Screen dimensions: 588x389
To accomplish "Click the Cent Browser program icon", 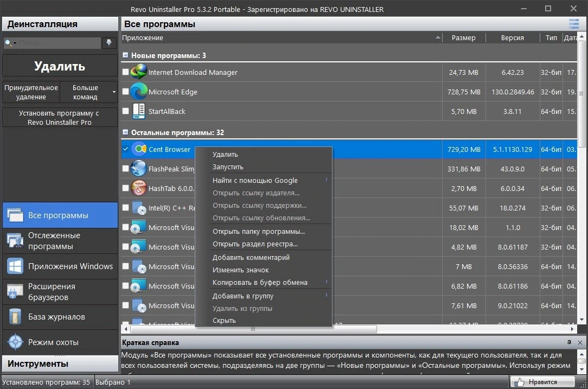I will (x=139, y=149).
